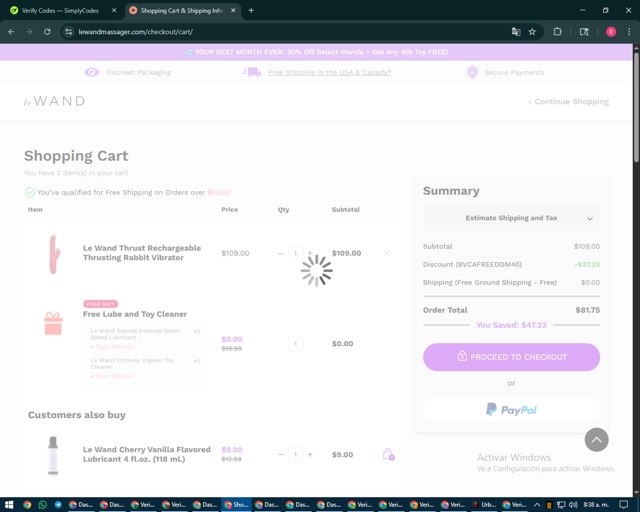
Task: Decrease quantity of Le Wand Thrust vibrator
Action: 281,254
